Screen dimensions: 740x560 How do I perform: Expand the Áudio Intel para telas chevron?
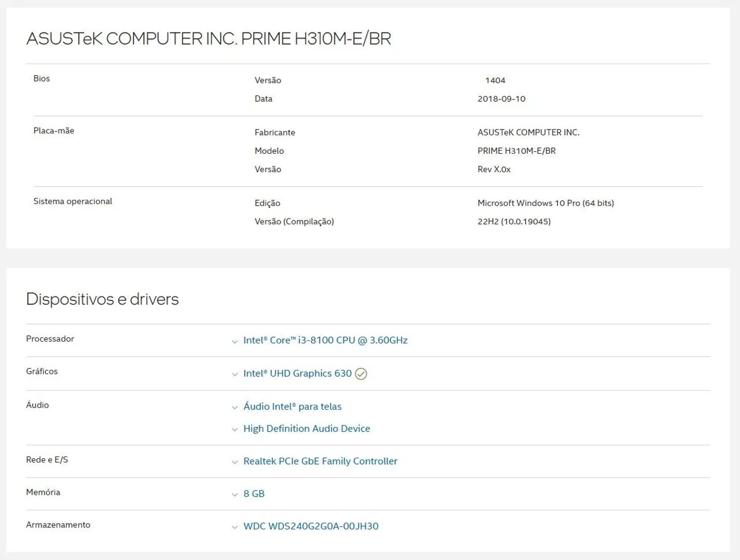click(x=235, y=407)
